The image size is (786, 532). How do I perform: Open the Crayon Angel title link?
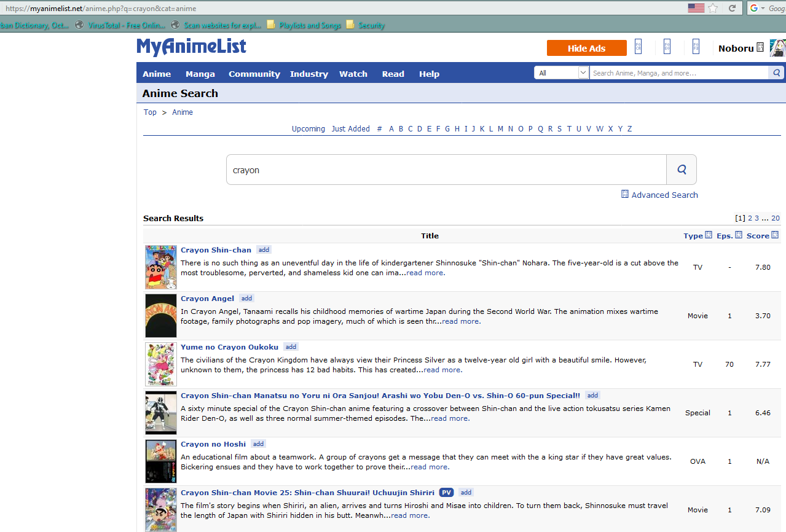pos(207,299)
